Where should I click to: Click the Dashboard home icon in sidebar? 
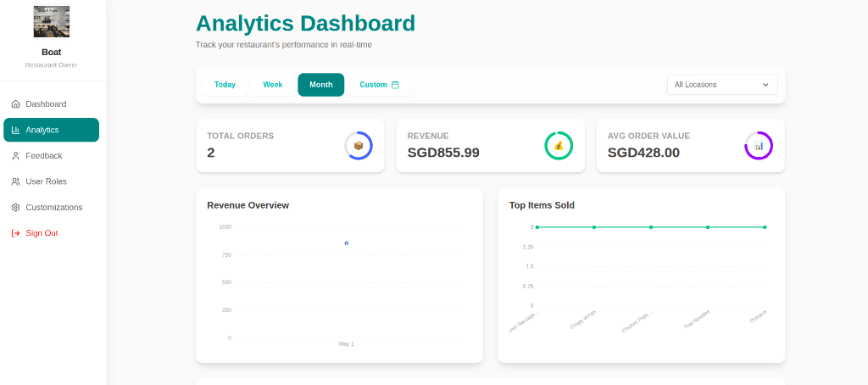pyautogui.click(x=15, y=104)
